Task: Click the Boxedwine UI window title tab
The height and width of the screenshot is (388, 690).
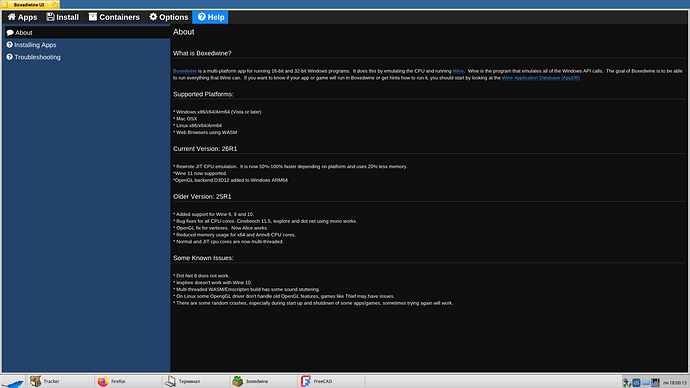Action: [29, 4]
